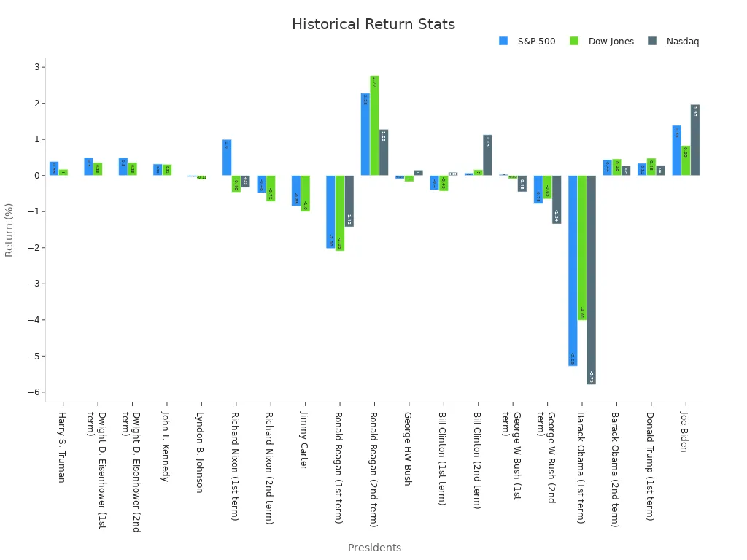Click the dark gray Nasdaq legend swatch
The width and height of the screenshot is (747, 560).
point(652,42)
